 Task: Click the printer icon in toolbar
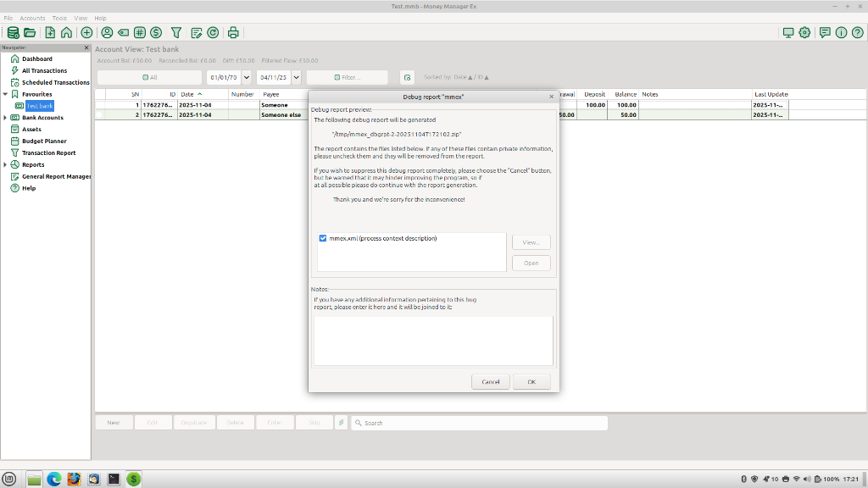click(x=233, y=33)
